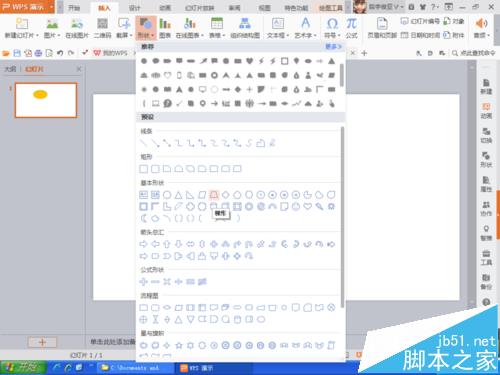Expand the 新建幻灯片 dropdown arrow
Screen dimensions: 500x375
[x=37, y=35]
